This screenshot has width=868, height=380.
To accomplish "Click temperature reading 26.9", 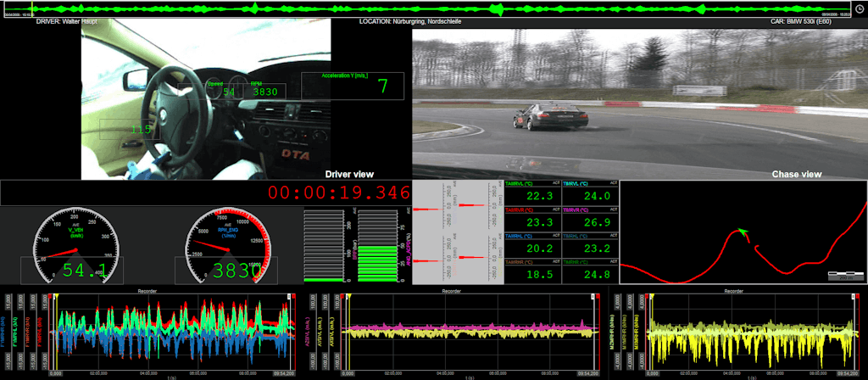I will [x=597, y=222].
